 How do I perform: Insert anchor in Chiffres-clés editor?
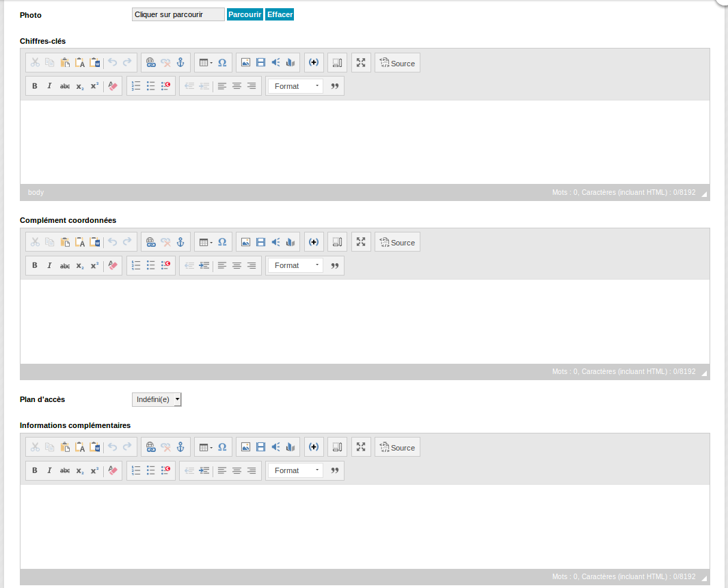click(x=180, y=62)
